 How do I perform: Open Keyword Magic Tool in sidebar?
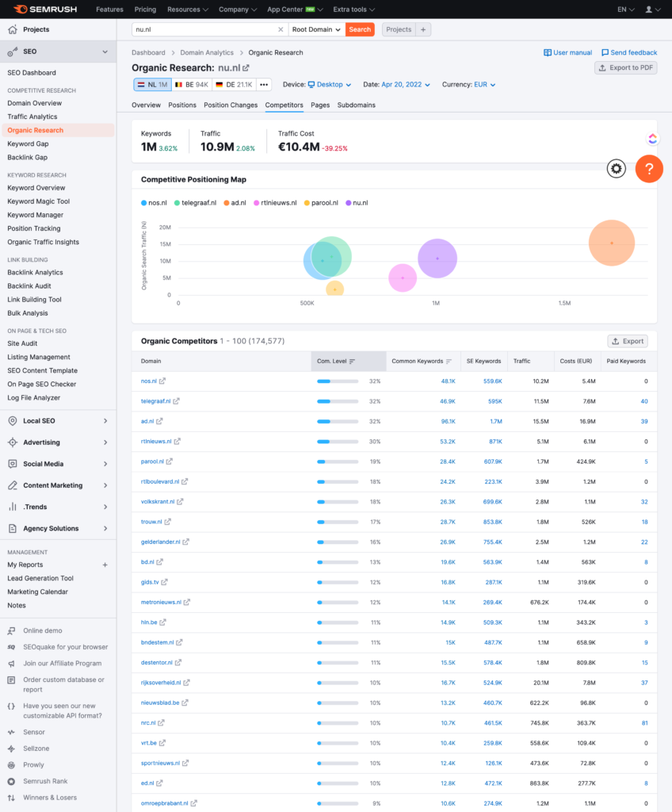pos(38,201)
